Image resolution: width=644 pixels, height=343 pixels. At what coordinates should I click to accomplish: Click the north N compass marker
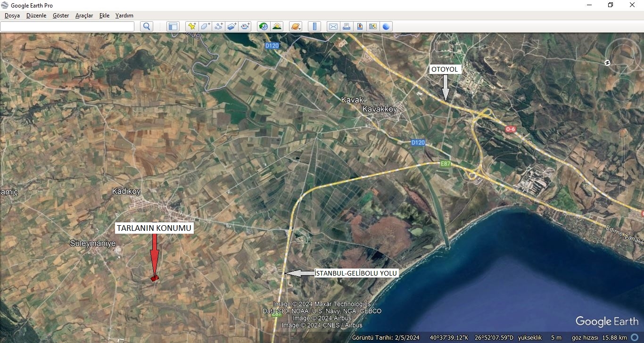click(x=608, y=63)
